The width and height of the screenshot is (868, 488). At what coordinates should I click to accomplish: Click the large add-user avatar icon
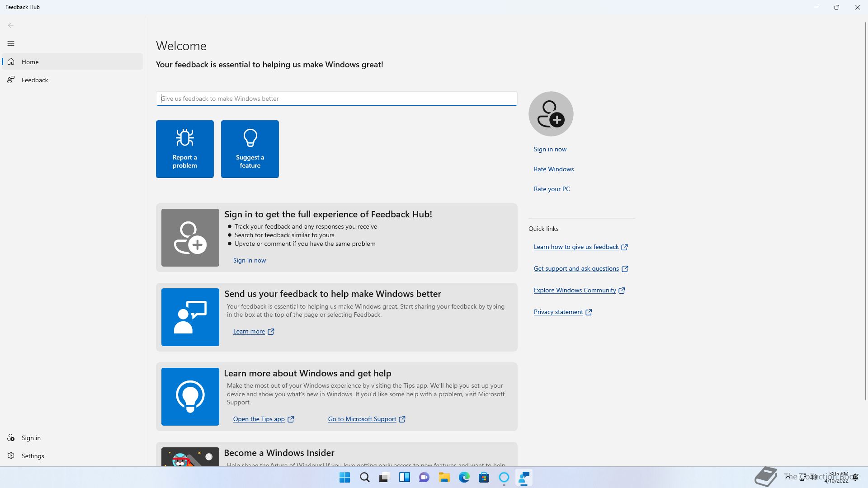pos(551,114)
